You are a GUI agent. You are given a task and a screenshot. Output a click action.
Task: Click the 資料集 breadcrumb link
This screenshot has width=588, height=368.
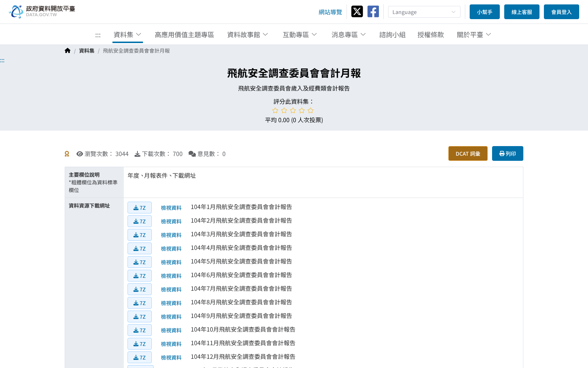(x=87, y=51)
